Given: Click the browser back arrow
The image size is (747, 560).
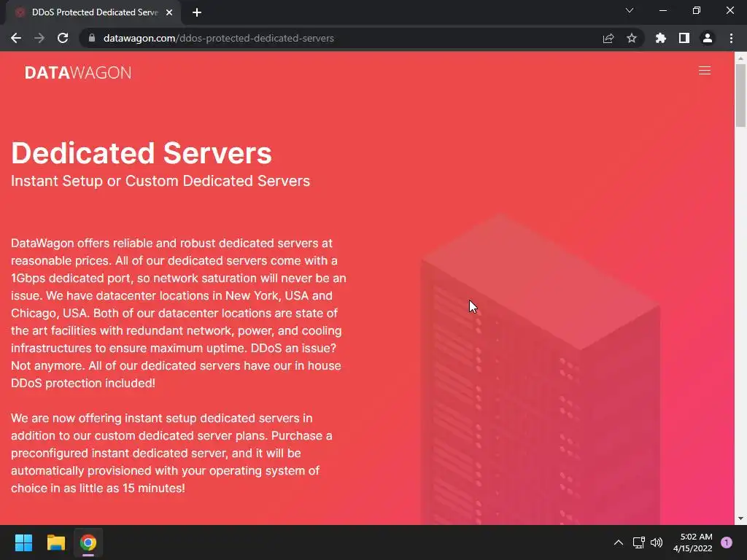Looking at the screenshot, I should coord(16,38).
